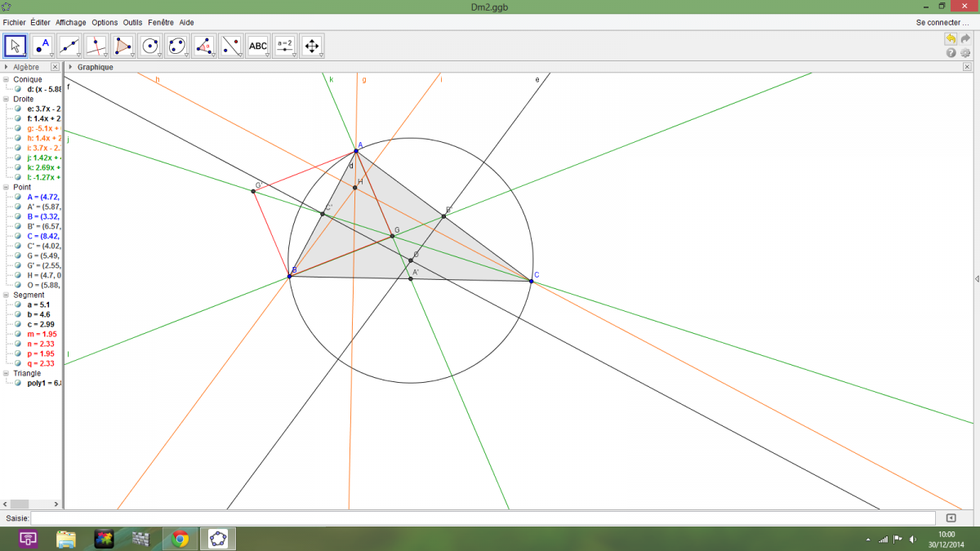
Task: Choose the Move Graphics View tool
Action: pos(311,46)
